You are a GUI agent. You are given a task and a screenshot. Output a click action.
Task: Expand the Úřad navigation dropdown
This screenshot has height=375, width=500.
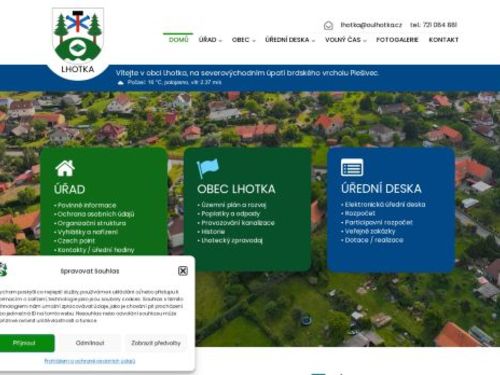[x=210, y=40]
